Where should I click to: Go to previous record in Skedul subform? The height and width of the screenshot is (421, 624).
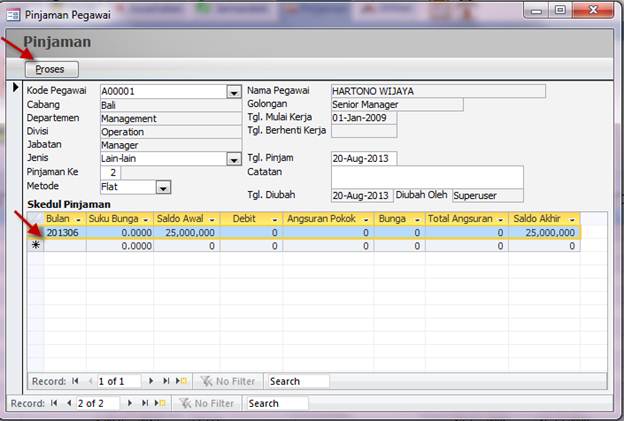click(x=90, y=381)
